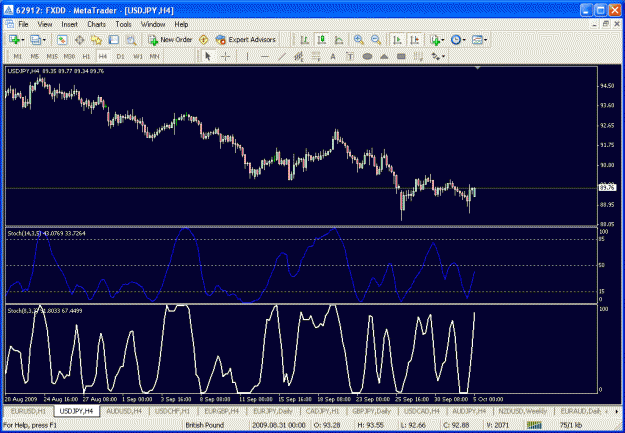Toggle the Terminal window icon
This screenshot has height=433, width=625.
[114, 40]
